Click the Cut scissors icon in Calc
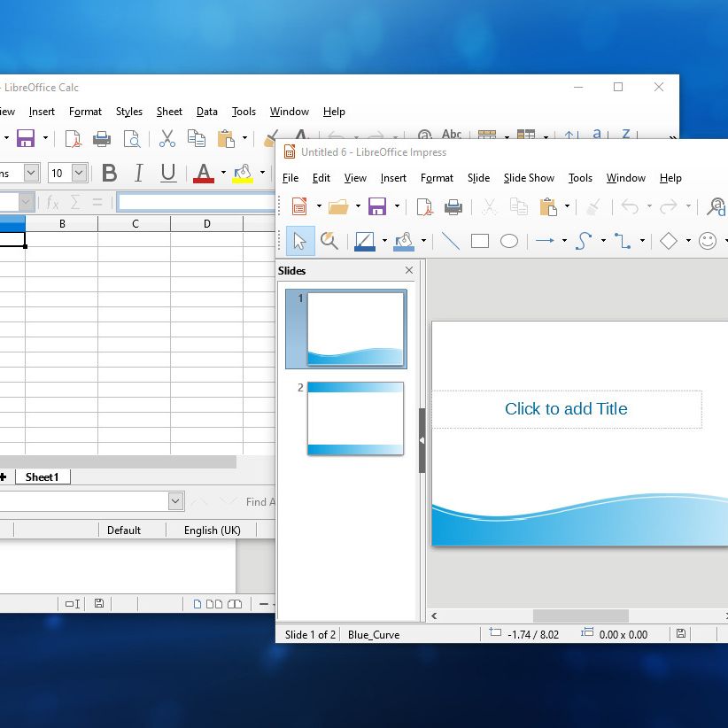The width and height of the screenshot is (728, 728). pyautogui.click(x=167, y=139)
